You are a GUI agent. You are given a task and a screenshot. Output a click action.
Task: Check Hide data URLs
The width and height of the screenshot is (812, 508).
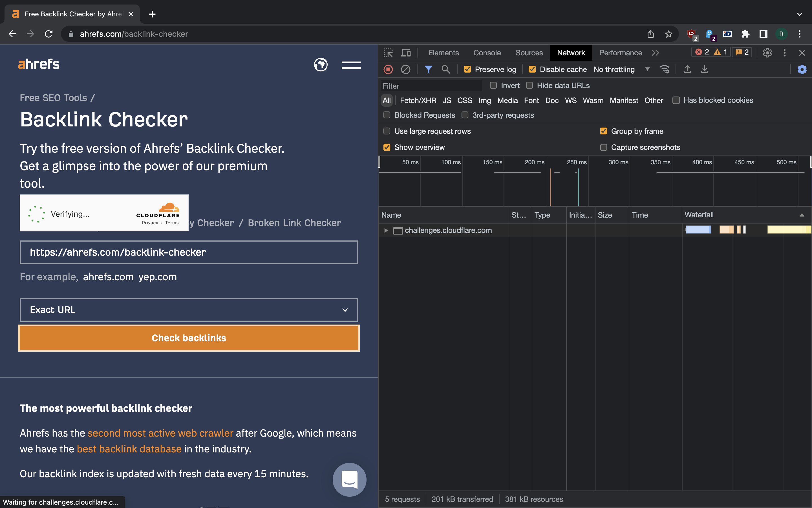[529, 85]
